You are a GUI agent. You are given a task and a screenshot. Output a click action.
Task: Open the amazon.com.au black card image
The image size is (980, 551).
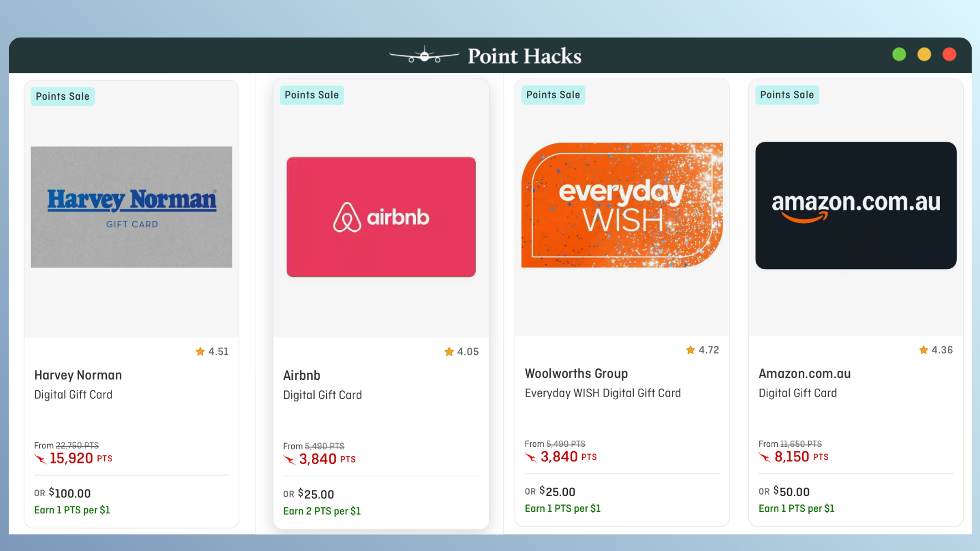856,205
